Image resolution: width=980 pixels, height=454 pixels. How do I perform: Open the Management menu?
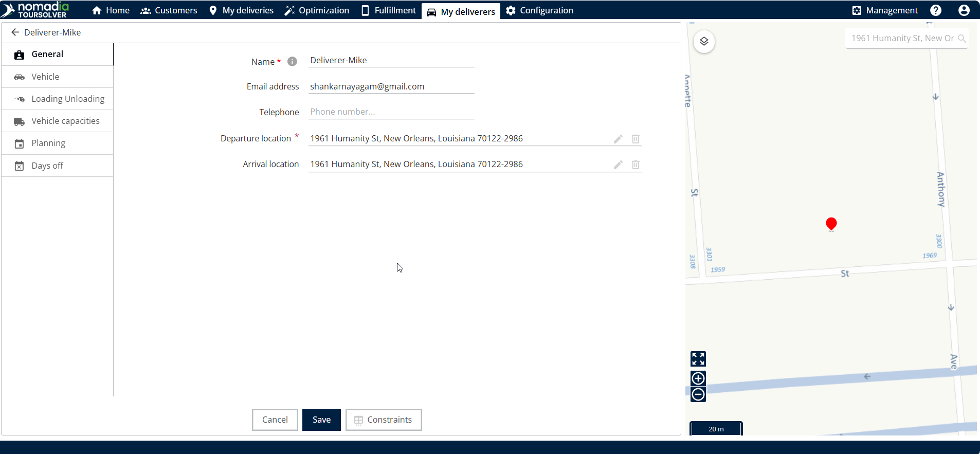(x=885, y=10)
